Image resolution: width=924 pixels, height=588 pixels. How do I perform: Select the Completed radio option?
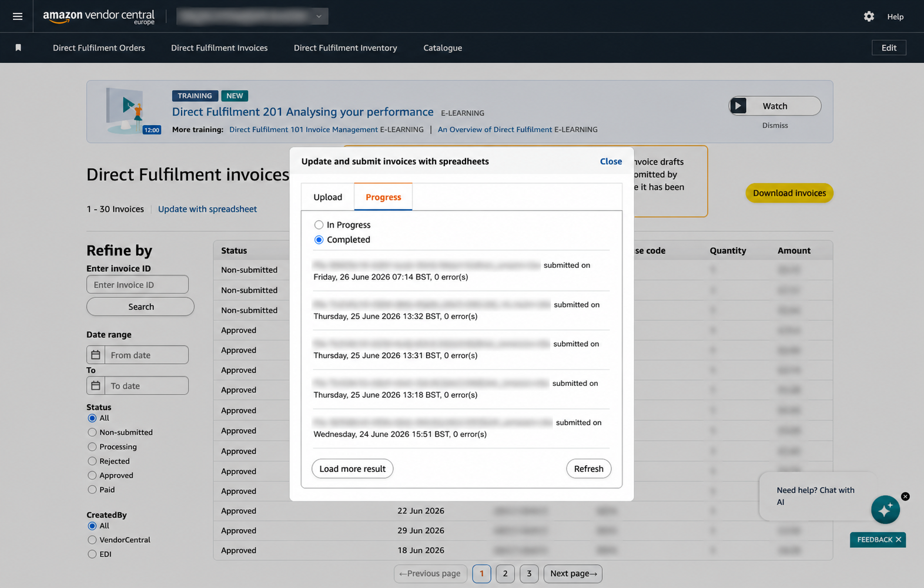[319, 240]
